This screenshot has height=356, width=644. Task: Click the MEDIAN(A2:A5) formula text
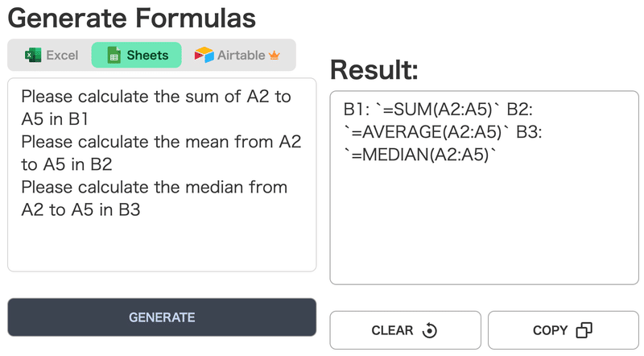tap(424, 155)
